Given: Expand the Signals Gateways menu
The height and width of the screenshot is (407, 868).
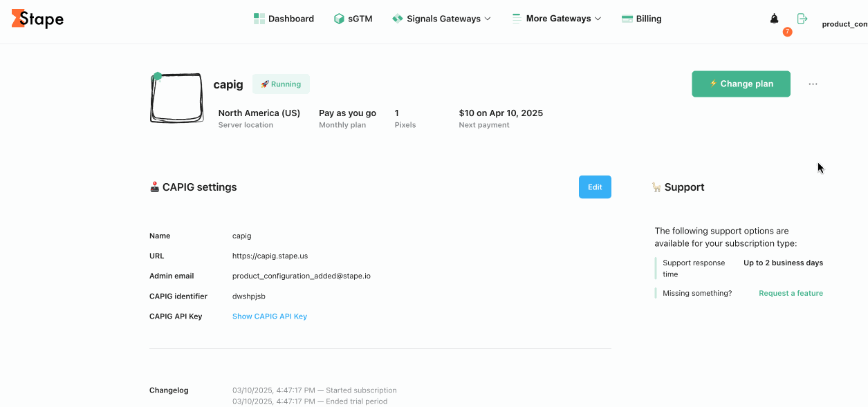Looking at the screenshot, I should coord(441,19).
